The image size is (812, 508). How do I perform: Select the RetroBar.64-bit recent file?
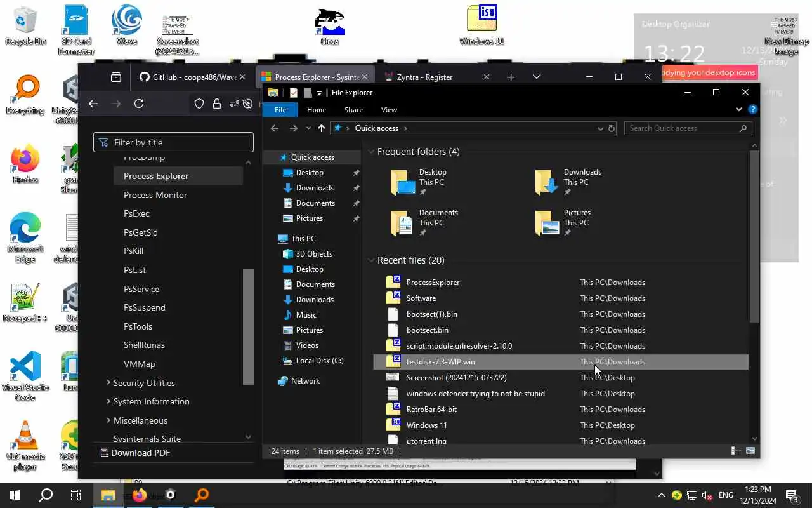tap(561, 410)
